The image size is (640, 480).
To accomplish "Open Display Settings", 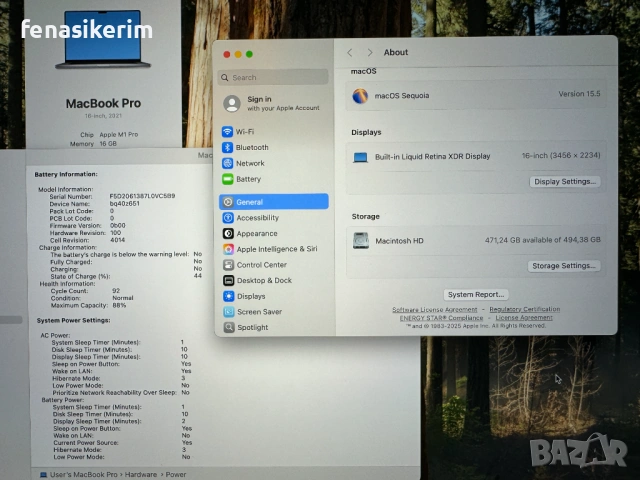I will pos(565,182).
